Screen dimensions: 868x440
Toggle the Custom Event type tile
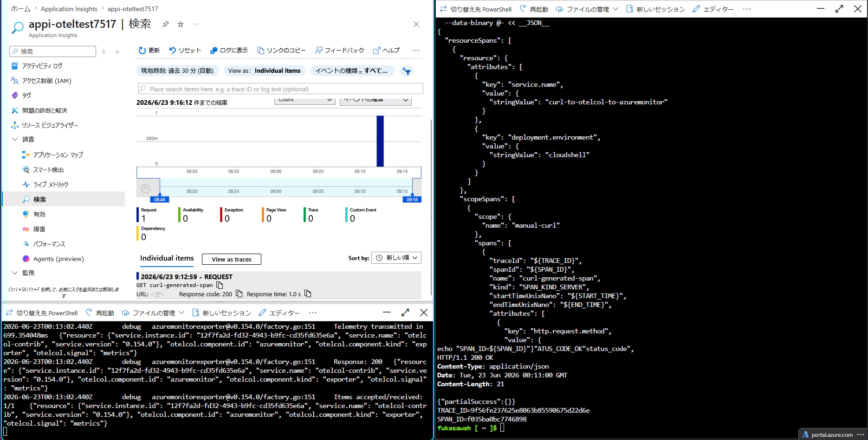point(362,215)
